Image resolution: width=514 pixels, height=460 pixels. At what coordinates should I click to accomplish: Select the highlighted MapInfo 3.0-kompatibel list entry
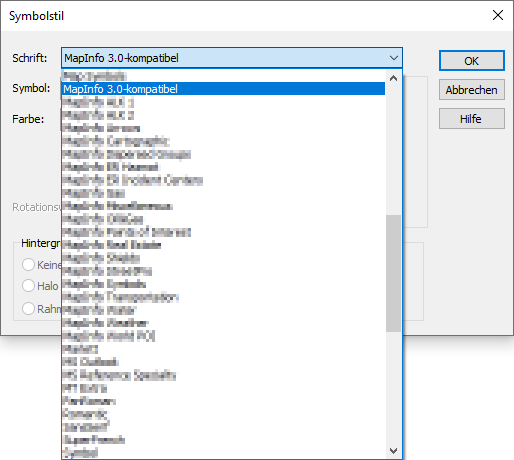(x=224, y=89)
